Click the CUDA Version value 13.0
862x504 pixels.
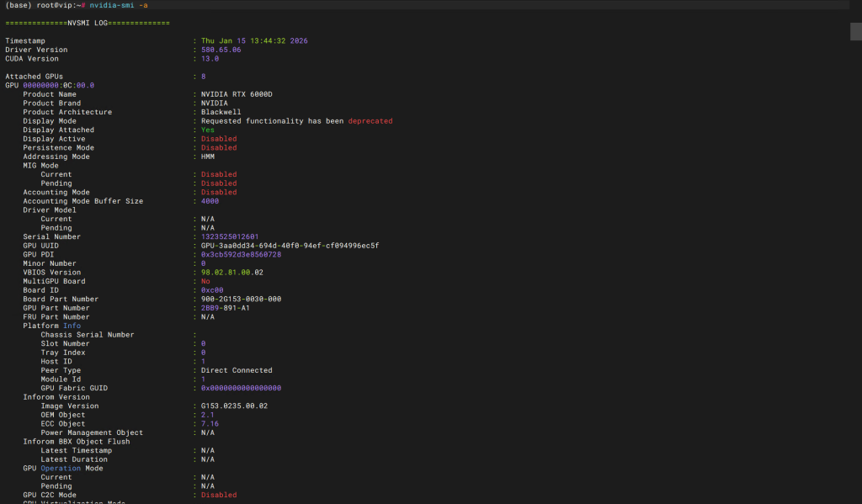click(x=210, y=59)
